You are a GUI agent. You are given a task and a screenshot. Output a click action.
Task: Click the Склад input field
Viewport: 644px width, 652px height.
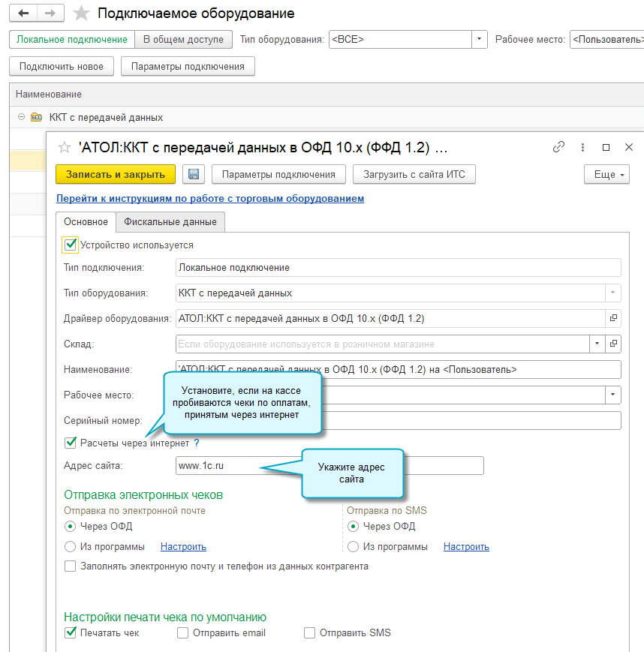pyautogui.click(x=383, y=344)
